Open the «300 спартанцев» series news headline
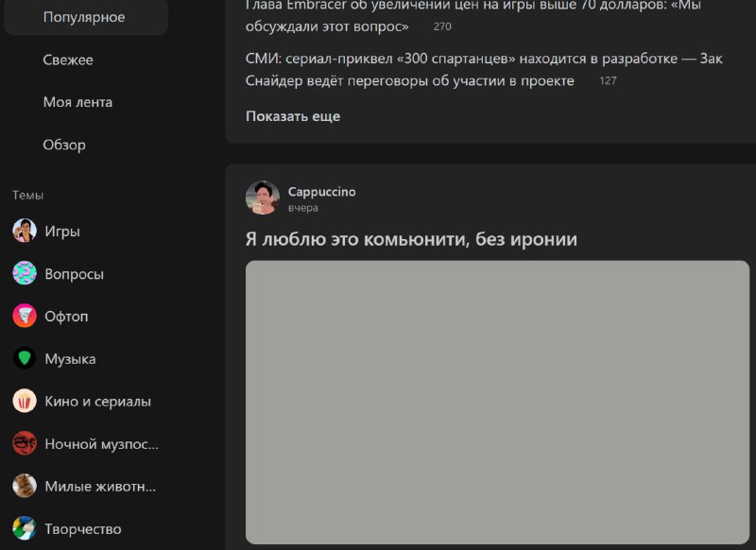Image resolution: width=756 pixels, height=550 pixels. 484,69
